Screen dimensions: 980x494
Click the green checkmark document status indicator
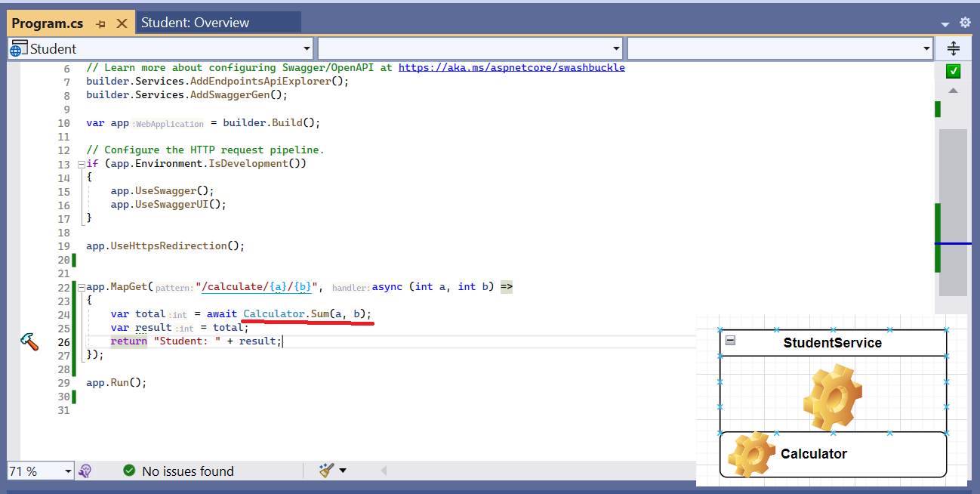[x=953, y=71]
